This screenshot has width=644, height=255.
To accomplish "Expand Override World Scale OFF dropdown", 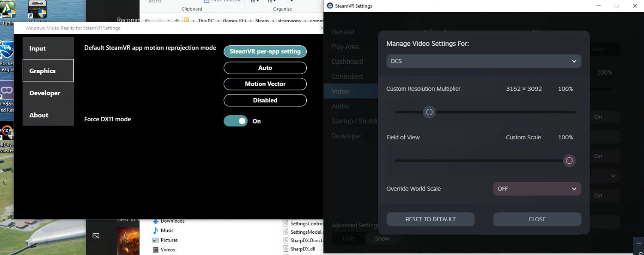I will coord(537,189).
